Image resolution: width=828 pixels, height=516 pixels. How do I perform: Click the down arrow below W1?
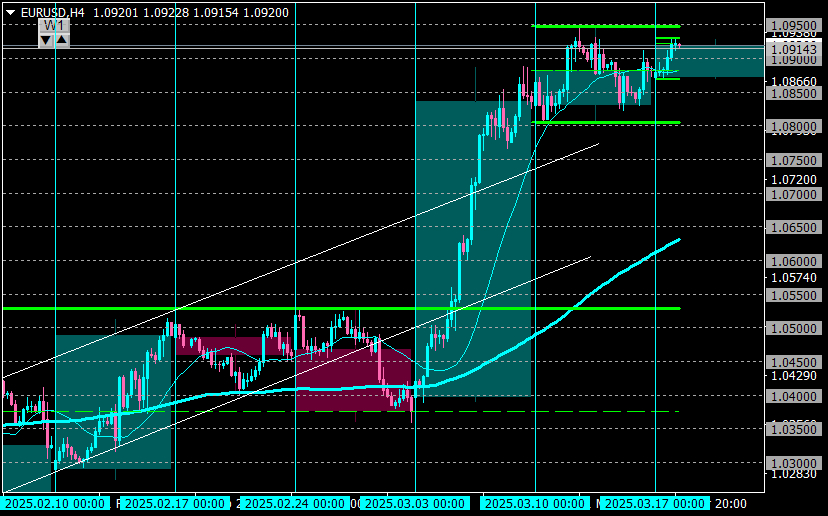tap(46, 40)
